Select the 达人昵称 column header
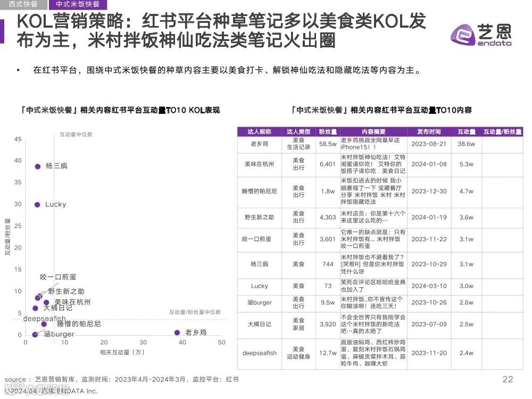This screenshot has width=532, height=399. pyautogui.click(x=259, y=131)
